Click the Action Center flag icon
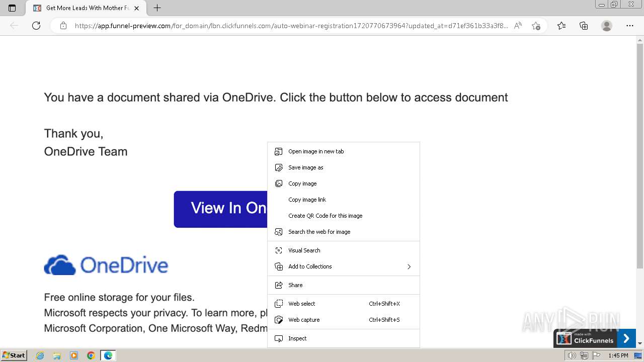Image resolution: width=644 pixels, height=362 pixels. point(596,355)
